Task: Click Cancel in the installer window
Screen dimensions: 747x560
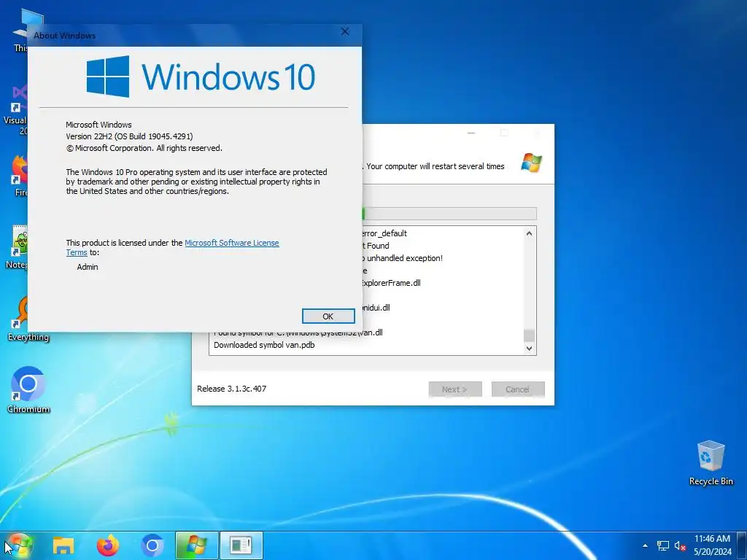Action: coord(518,389)
